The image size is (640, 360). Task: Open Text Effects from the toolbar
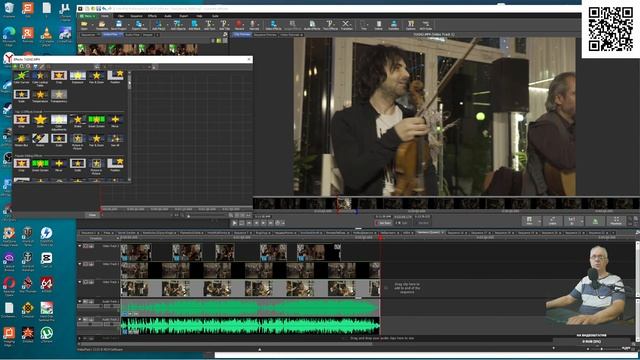[x=330, y=24]
